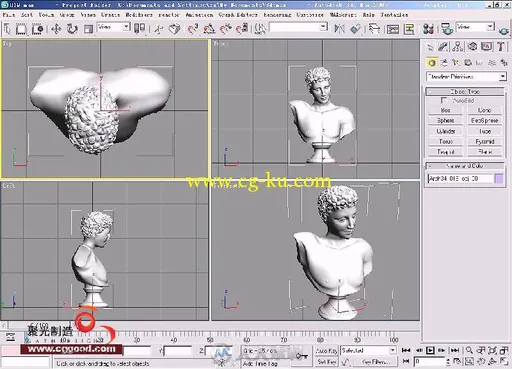
Task: Toggle the Auto Key button
Action: (x=326, y=351)
